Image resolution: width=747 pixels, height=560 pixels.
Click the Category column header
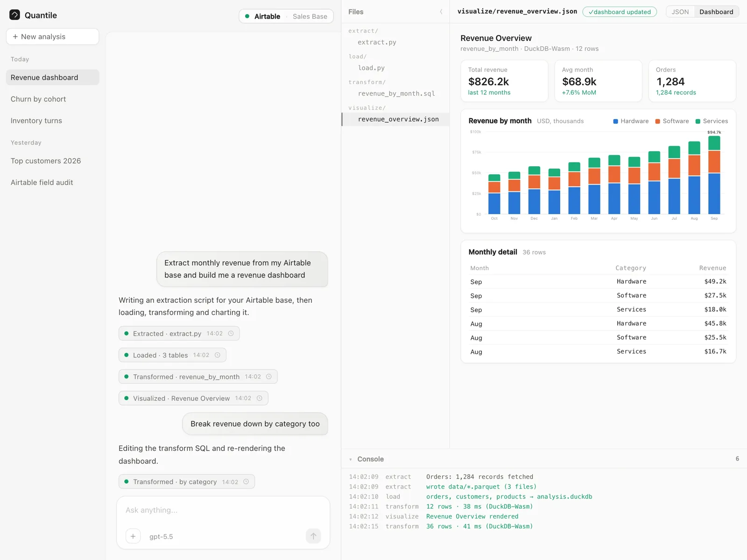click(631, 268)
